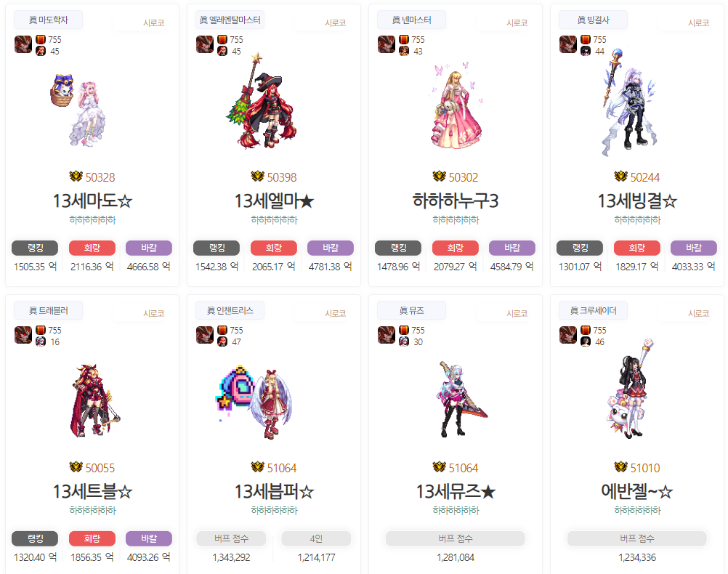Open the 13세트블☆ character name
The height and width of the screenshot is (574, 728).
(92, 491)
